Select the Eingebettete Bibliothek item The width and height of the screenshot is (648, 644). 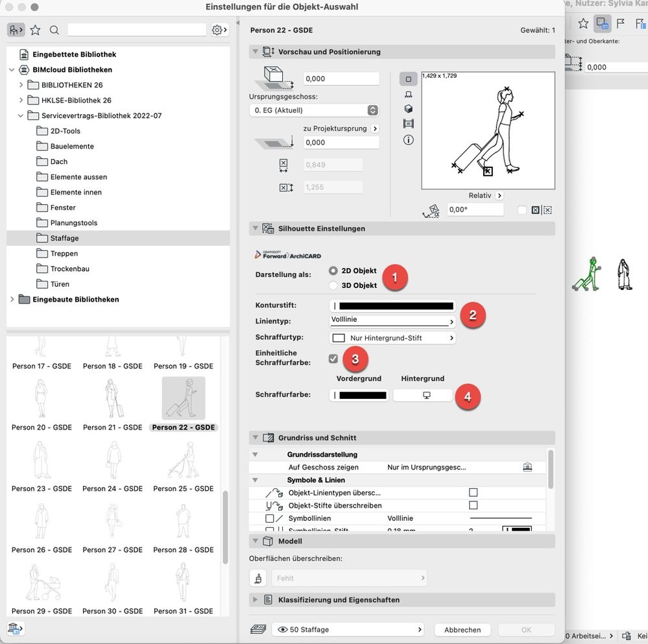tap(75, 54)
